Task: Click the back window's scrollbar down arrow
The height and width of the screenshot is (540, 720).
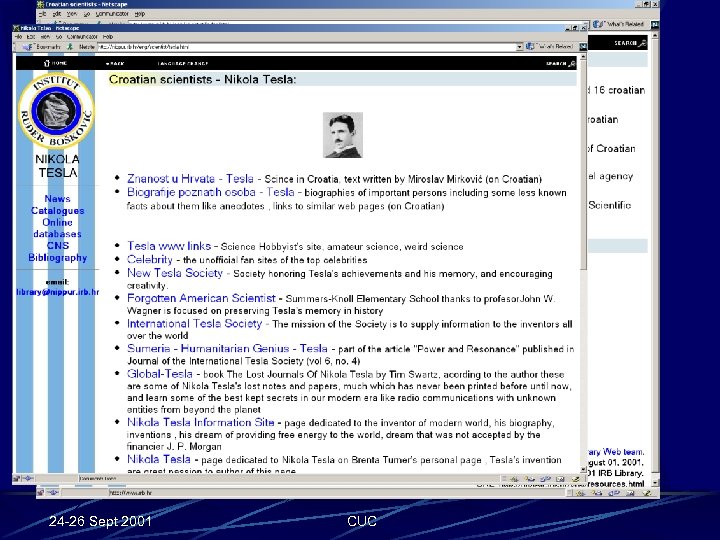Action: tap(655, 483)
